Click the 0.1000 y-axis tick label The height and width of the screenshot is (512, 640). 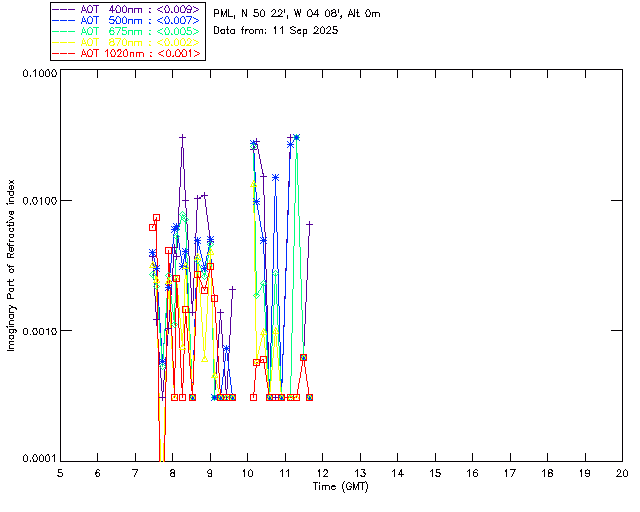point(36,75)
